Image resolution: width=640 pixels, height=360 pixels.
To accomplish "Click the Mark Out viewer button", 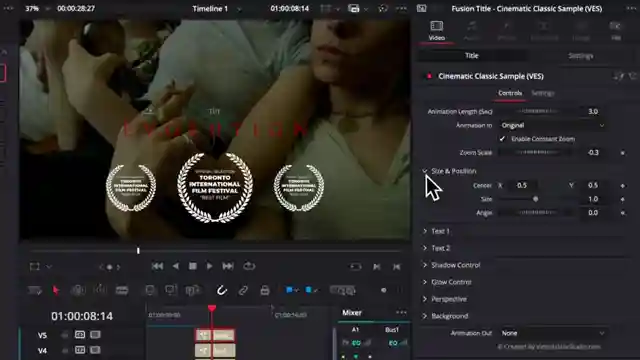I will coord(396,267).
